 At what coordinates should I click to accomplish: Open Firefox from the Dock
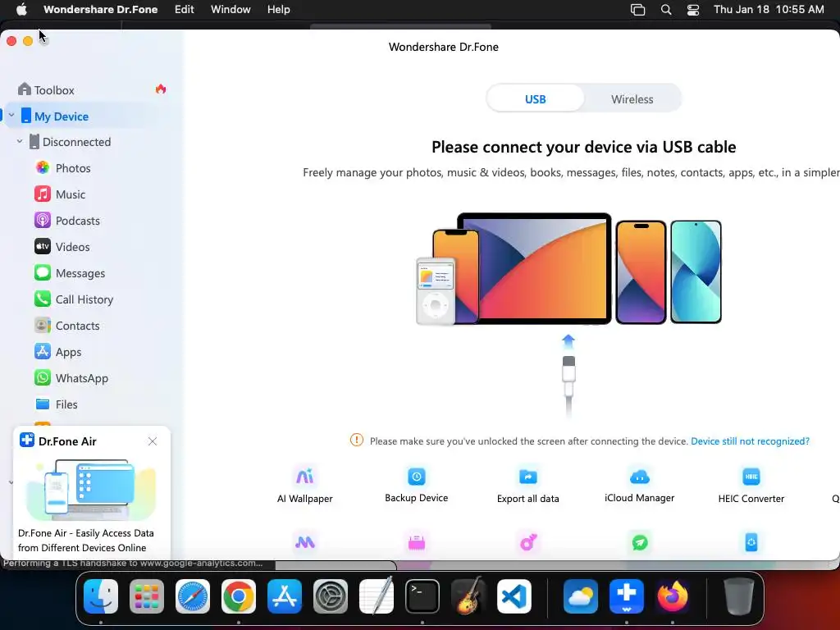tap(673, 596)
